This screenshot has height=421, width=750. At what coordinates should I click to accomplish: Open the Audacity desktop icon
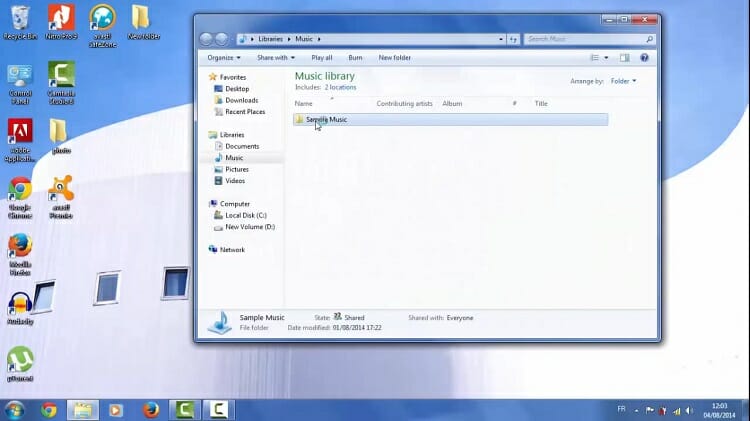coord(20,309)
